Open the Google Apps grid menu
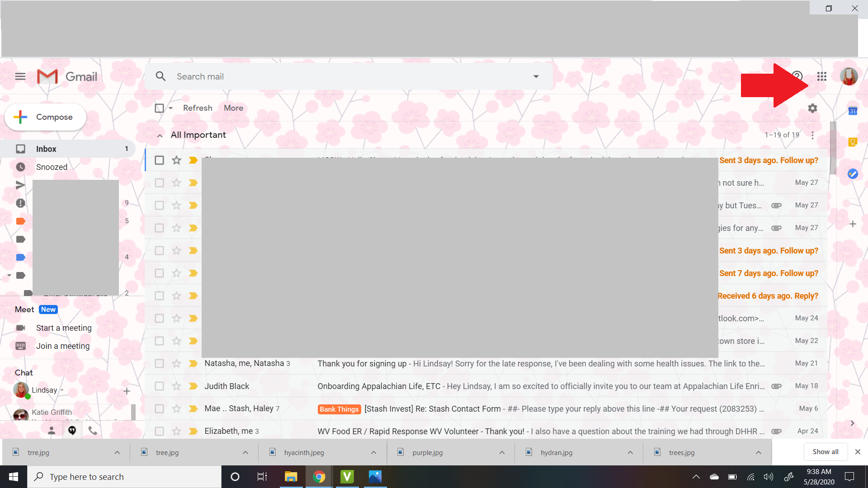Screen dimensions: 868x488 [821, 76]
